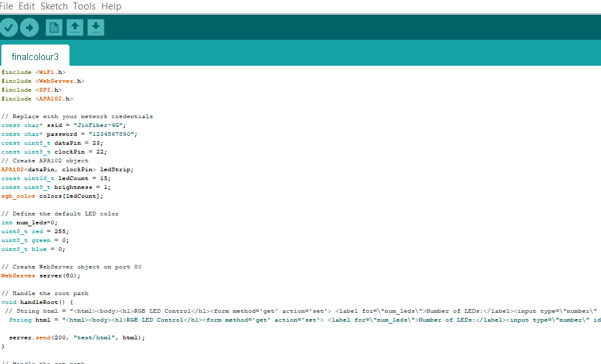Open the File menu
Image resolution: width=601 pixels, height=364 pixels.
click(6, 6)
